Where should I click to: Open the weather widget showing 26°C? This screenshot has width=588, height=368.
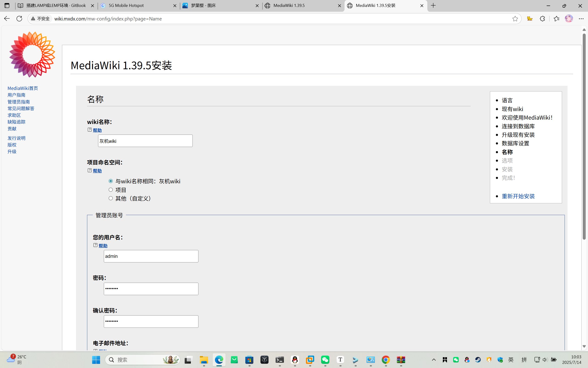[x=17, y=359]
